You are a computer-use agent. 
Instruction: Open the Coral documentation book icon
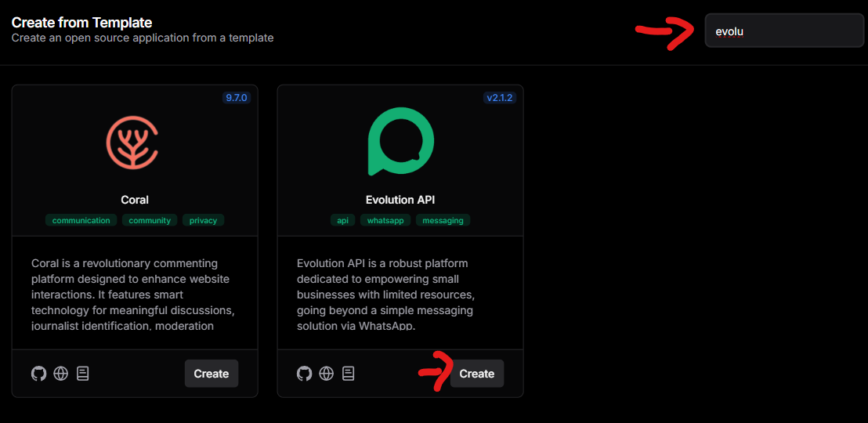[x=83, y=374]
